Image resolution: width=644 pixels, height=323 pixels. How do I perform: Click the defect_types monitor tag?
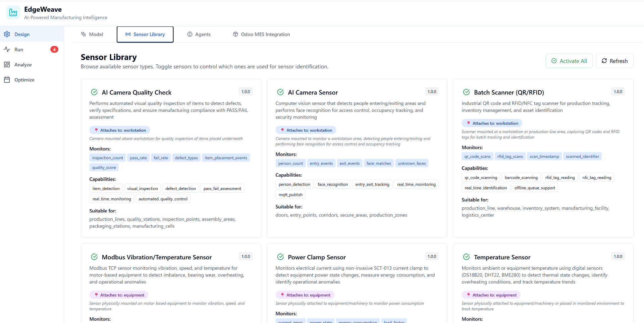[x=186, y=158]
